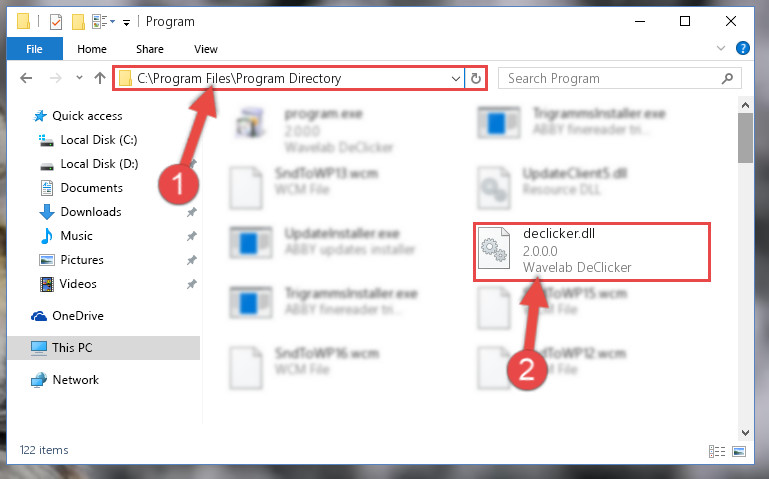Open the Explorer Help icon
Screen dimensions: 769x479
(x=743, y=48)
